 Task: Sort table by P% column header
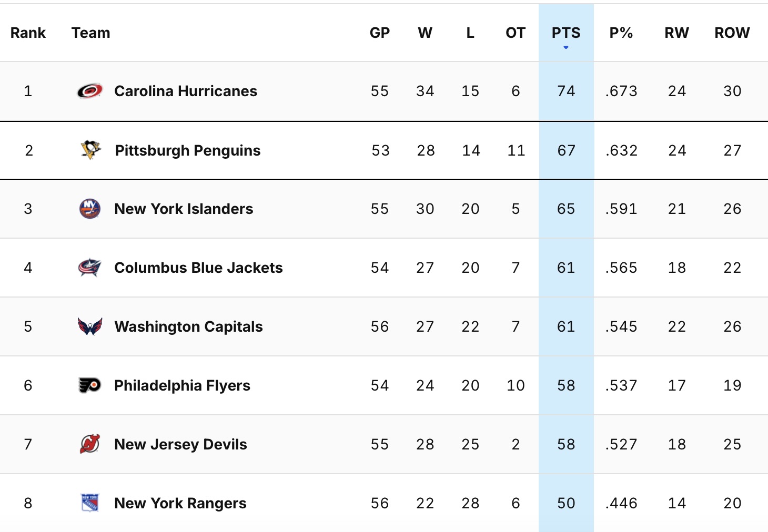tap(621, 33)
